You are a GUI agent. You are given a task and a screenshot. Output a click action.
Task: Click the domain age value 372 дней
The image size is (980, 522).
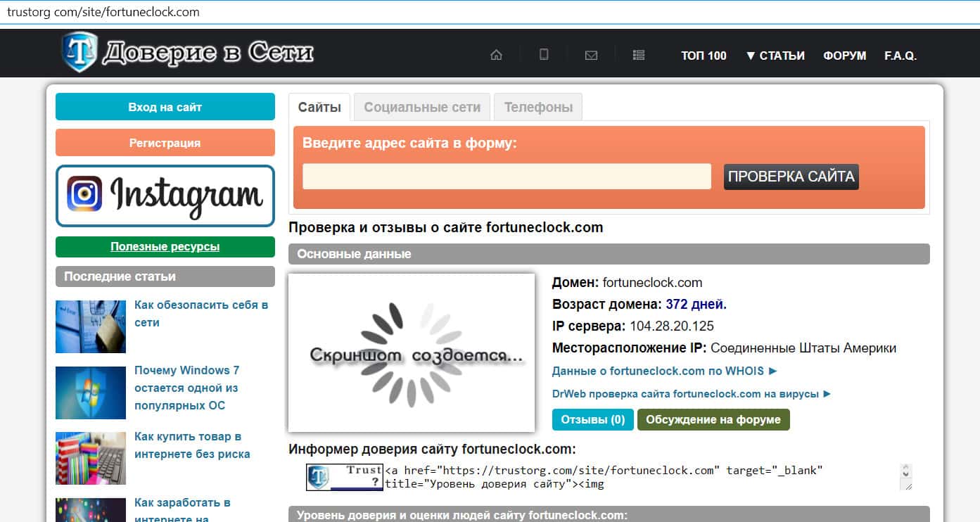click(696, 305)
